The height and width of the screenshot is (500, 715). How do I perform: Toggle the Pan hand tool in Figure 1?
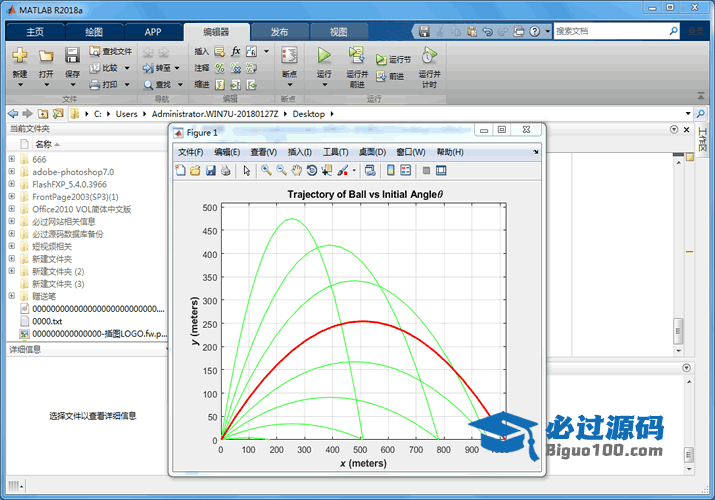pos(296,170)
